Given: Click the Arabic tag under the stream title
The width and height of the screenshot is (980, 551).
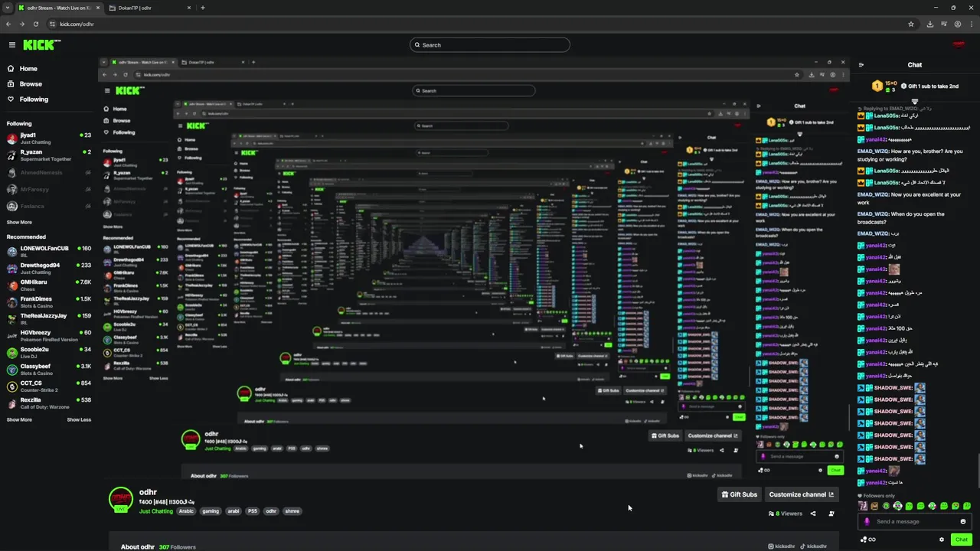Looking at the screenshot, I should (x=186, y=511).
